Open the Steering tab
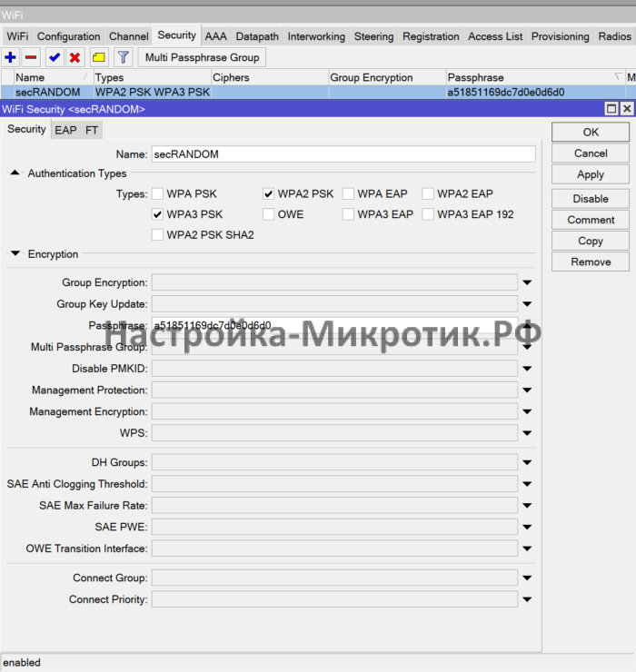636x672 pixels. [x=374, y=36]
